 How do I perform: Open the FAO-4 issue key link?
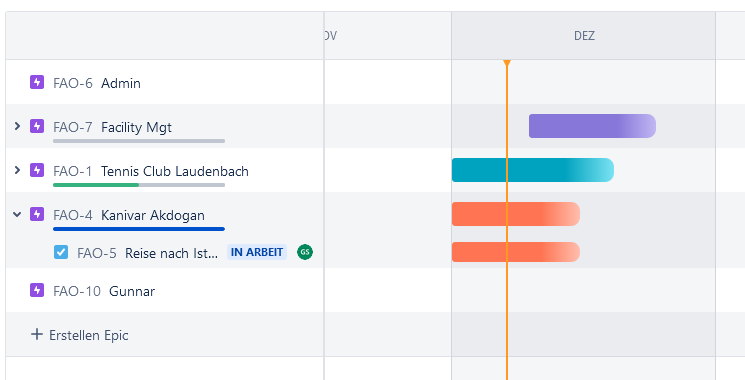pyautogui.click(x=73, y=215)
